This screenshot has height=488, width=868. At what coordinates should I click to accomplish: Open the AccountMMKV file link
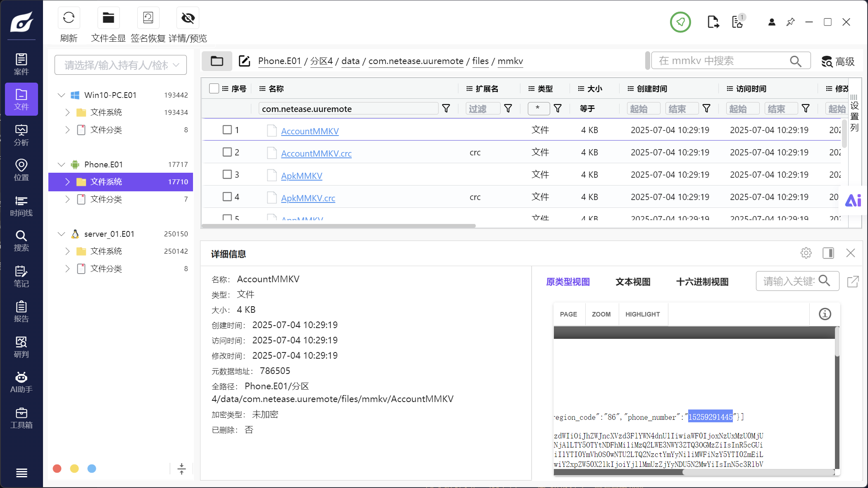tap(310, 131)
